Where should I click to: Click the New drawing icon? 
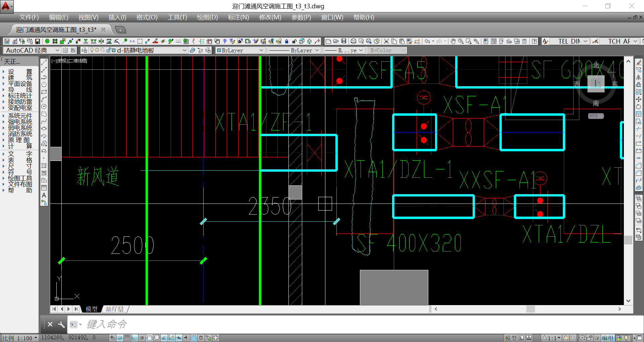pos(328,41)
